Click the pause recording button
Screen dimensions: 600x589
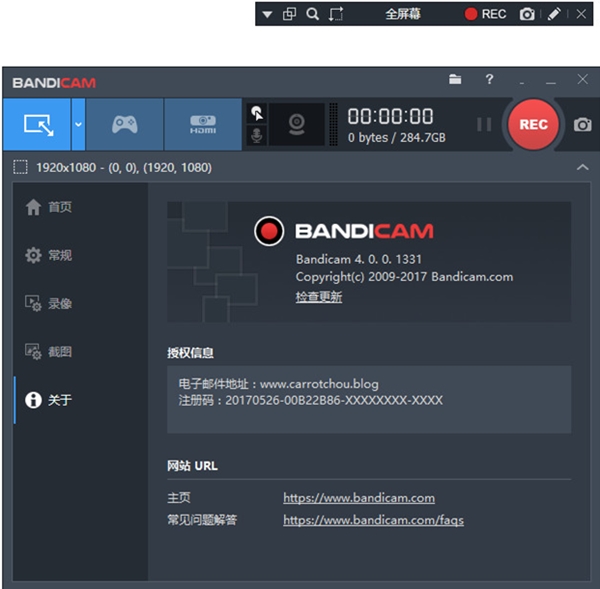(484, 124)
